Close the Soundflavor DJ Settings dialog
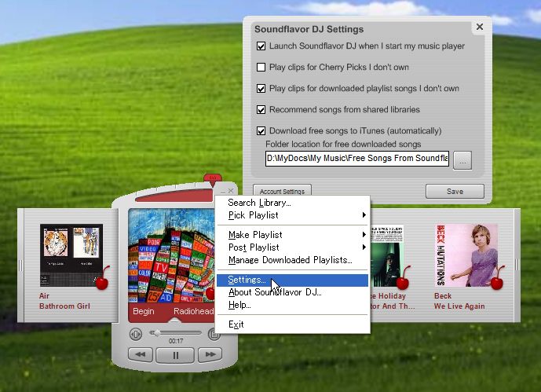Screen dimensions: 541x392 480,27
